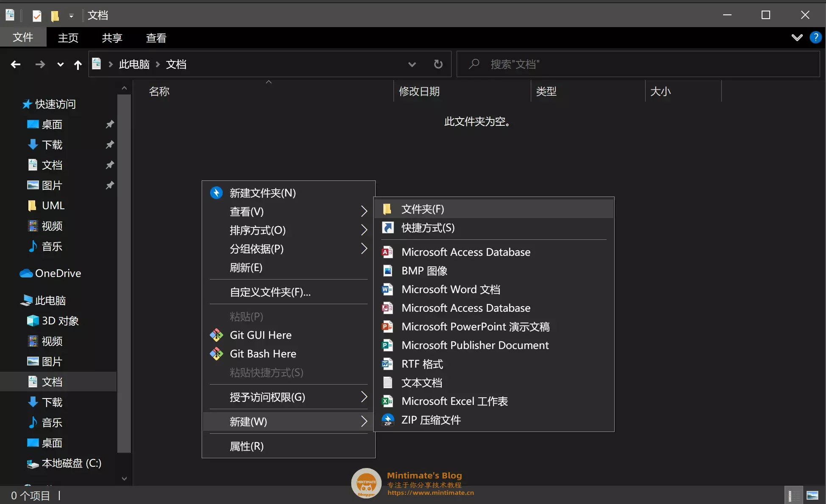Create new RTF 格式 file
Viewport: 826px width, 504px height.
494,364
